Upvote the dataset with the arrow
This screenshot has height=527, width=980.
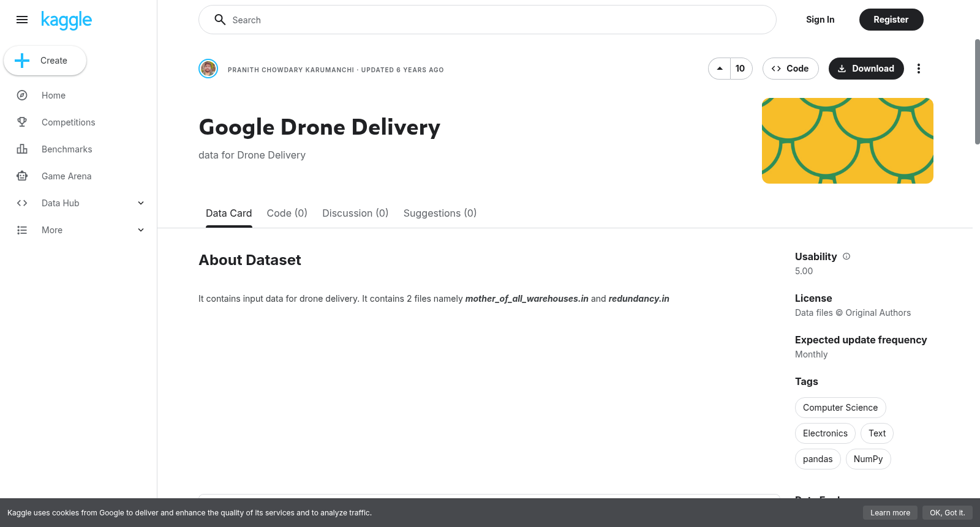pos(720,69)
